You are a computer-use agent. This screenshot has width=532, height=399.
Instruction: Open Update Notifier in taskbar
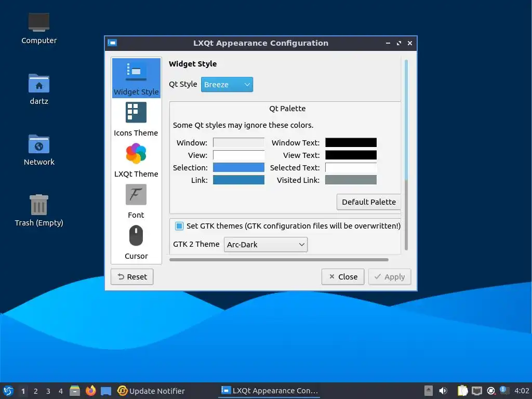click(151, 391)
